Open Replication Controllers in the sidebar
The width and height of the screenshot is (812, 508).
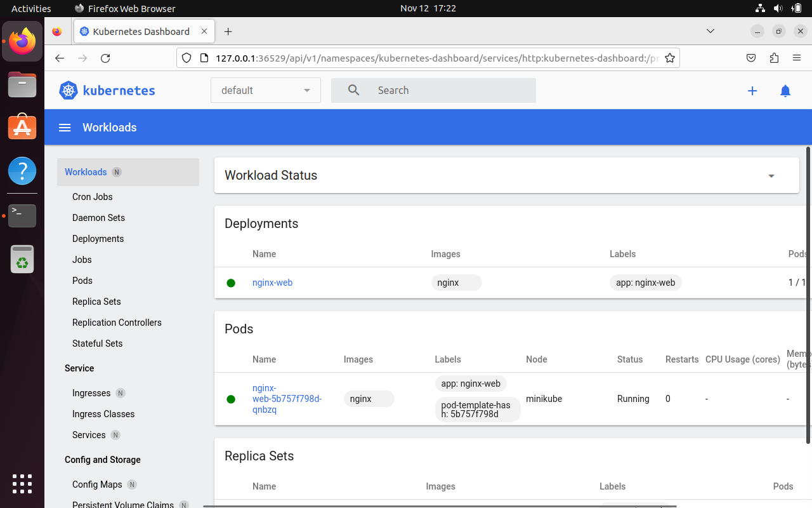[117, 323]
